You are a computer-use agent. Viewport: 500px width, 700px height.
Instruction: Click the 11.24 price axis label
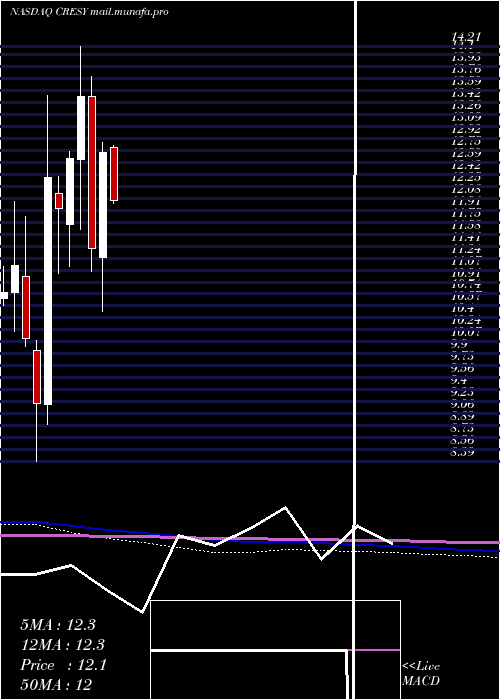point(466,250)
